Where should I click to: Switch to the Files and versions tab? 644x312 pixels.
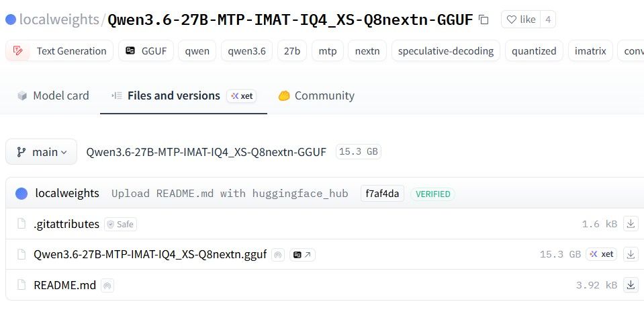pos(174,95)
